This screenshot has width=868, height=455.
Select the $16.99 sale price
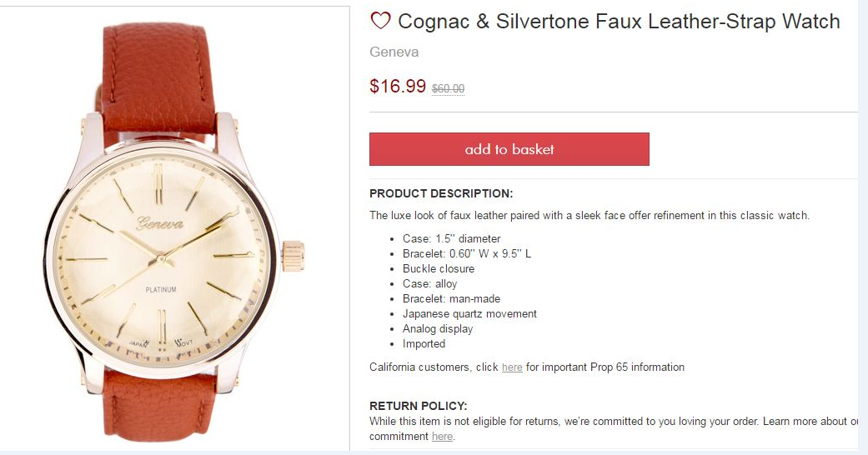pos(398,86)
